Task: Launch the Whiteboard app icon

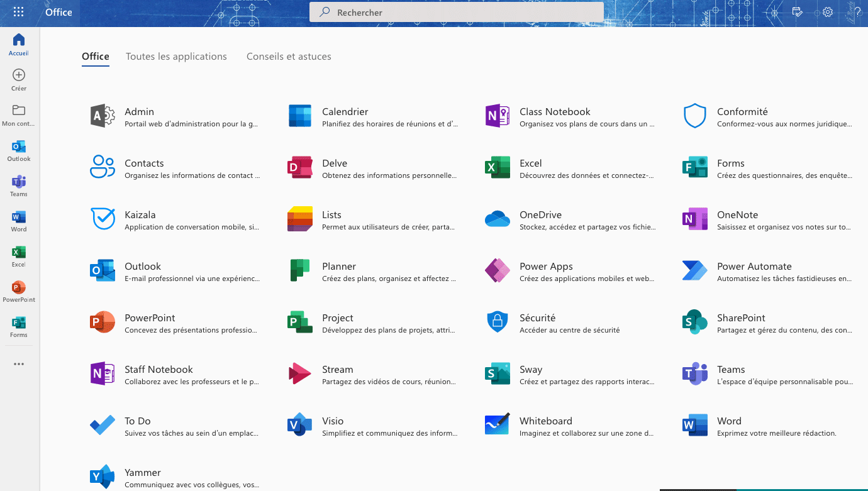Action: (x=497, y=426)
